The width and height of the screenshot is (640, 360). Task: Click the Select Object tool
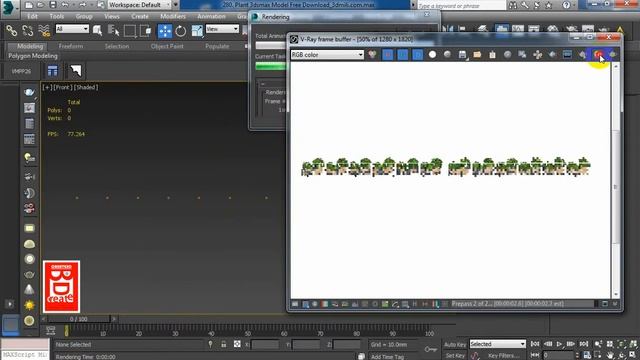pos(97,31)
